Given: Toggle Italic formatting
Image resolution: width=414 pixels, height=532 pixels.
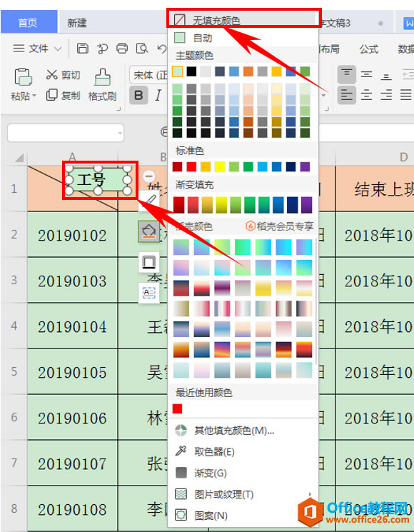Looking at the screenshot, I should pyautogui.click(x=158, y=96).
